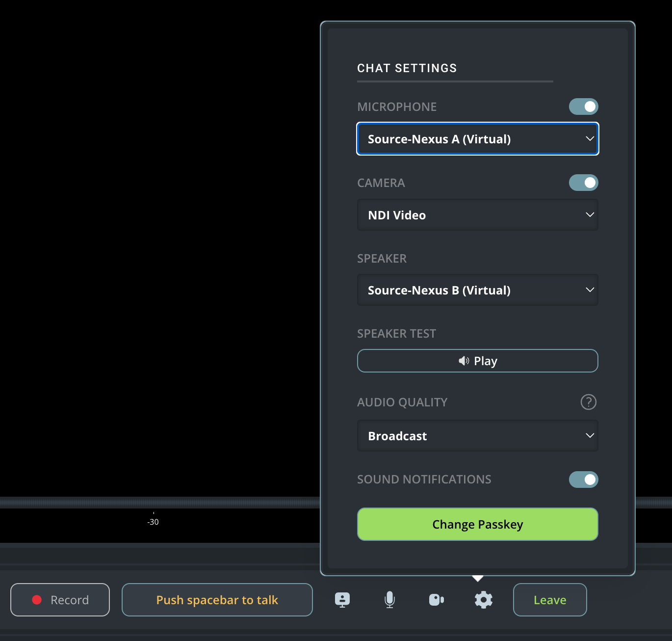The image size is (672, 641).
Task: Click the settings gear icon
Action: point(484,600)
